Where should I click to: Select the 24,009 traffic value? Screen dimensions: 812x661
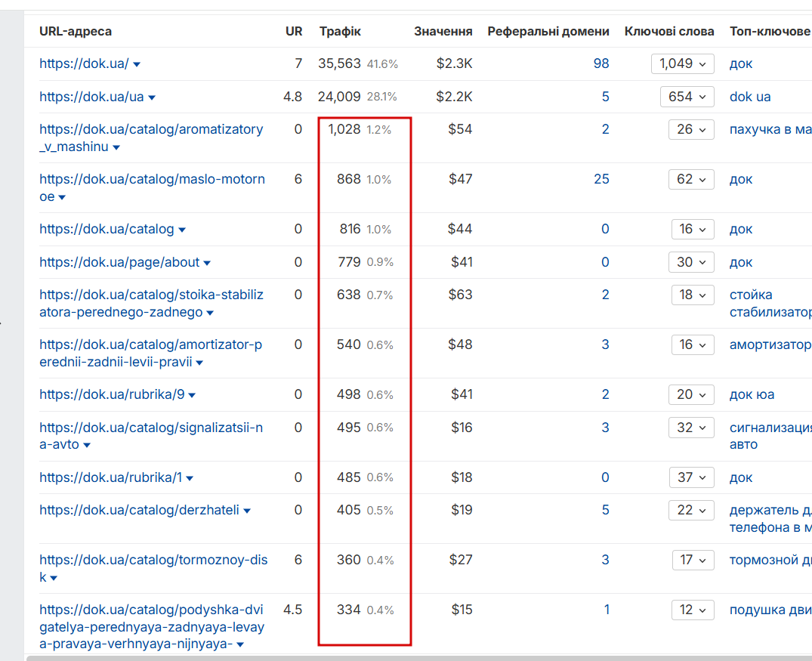339,97
